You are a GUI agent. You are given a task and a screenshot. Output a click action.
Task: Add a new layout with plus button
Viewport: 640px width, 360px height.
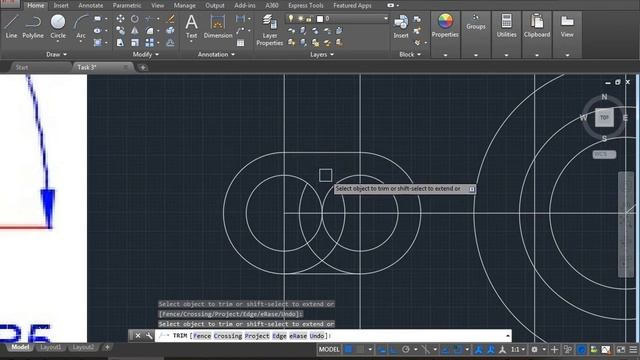coord(107,347)
